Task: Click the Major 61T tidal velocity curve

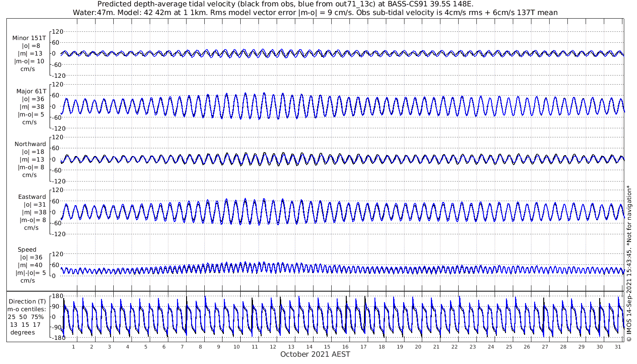Action: pyautogui.click(x=342, y=106)
